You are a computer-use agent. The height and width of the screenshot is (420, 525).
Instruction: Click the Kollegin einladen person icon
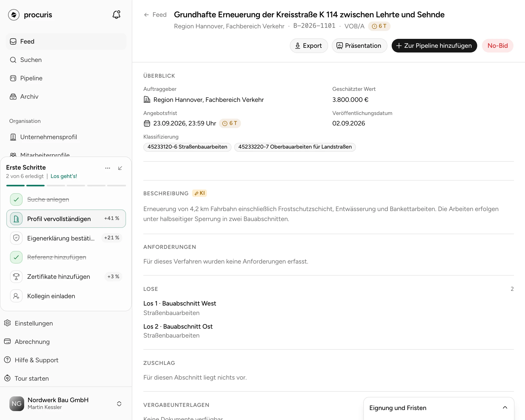(x=16, y=296)
